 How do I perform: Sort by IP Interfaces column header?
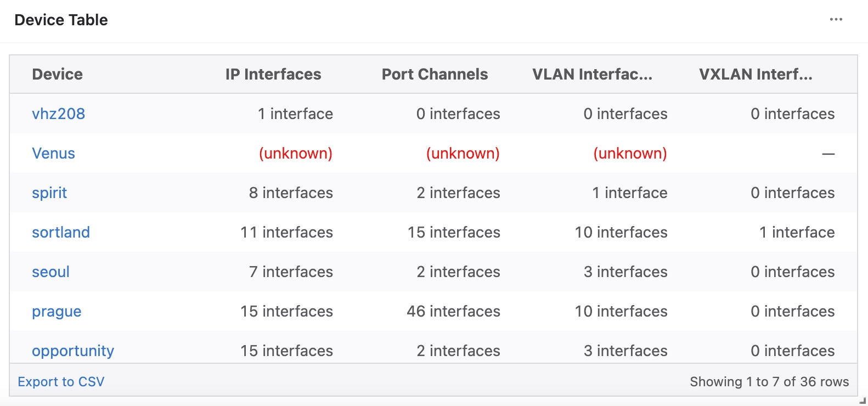point(273,74)
